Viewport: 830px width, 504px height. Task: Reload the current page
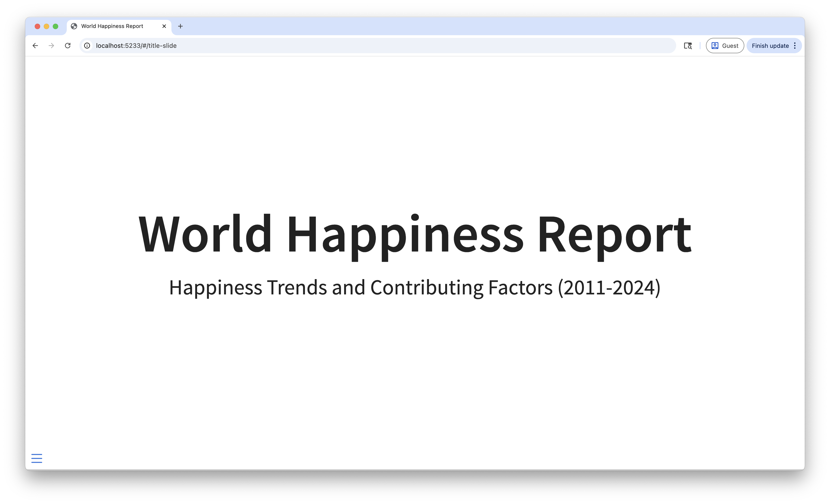pyautogui.click(x=68, y=46)
